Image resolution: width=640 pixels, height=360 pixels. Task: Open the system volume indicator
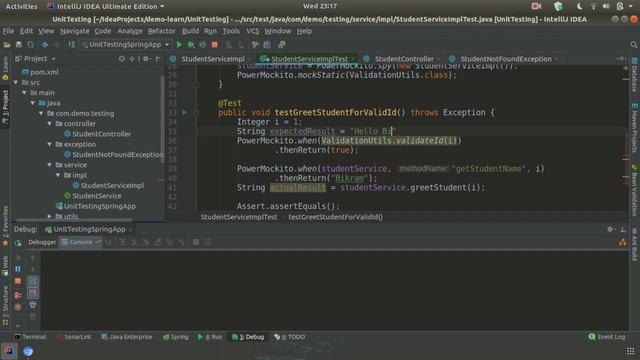pyautogui.click(x=606, y=7)
